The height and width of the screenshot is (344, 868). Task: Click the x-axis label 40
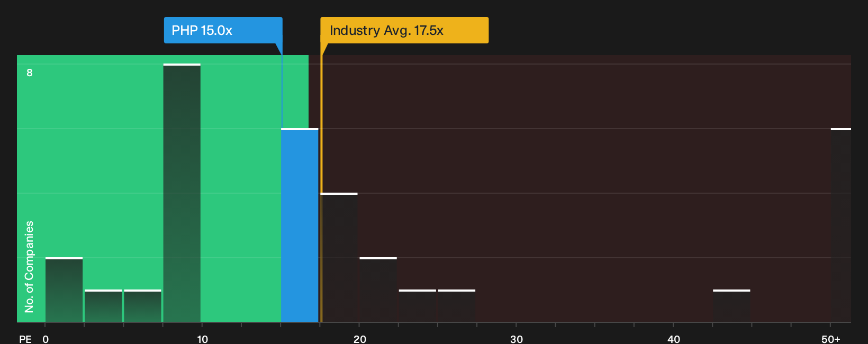(674, 339)
